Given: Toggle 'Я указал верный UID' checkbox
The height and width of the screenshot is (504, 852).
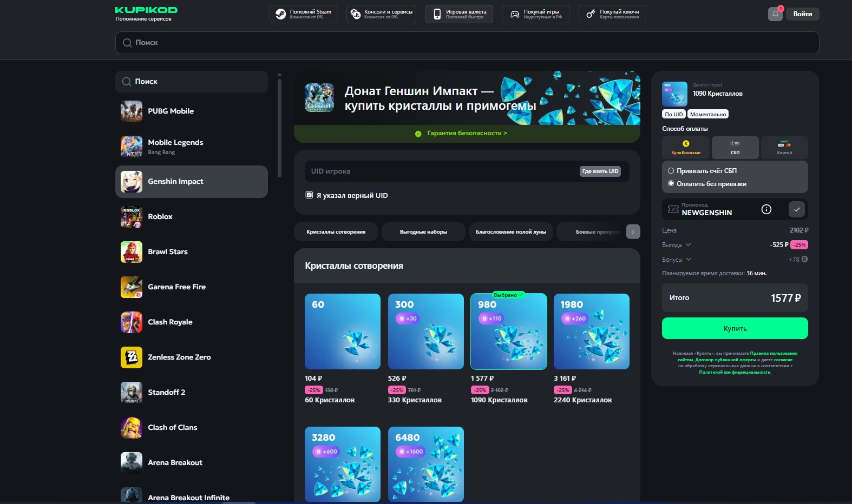Looking at the screenshot, I should point(309,195).
